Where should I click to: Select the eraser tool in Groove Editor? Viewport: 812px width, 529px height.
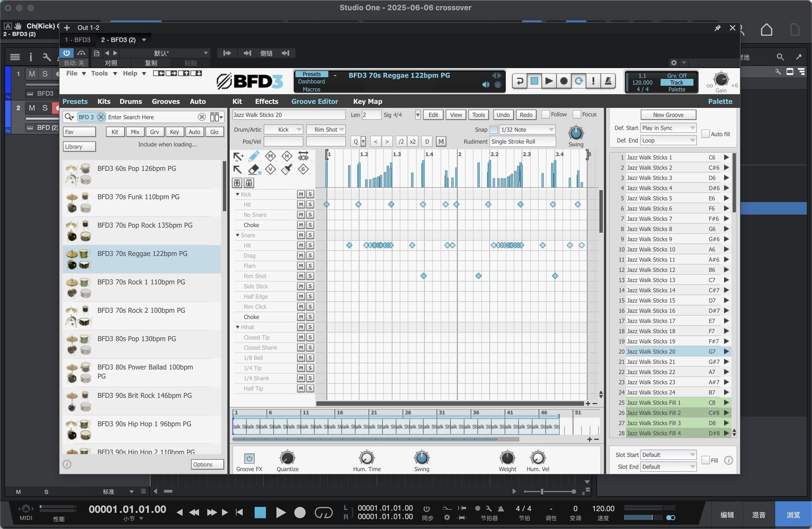click(x=254, y=170)
